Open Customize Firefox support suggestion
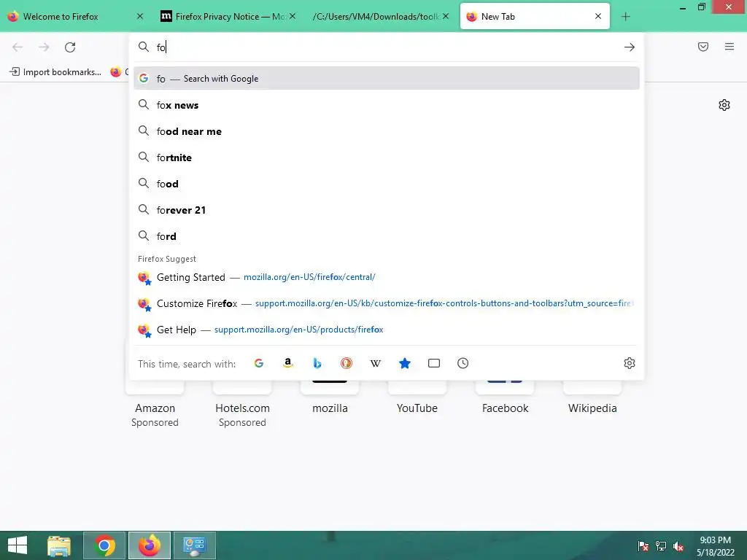747x560 pixels. coord(387,303)
